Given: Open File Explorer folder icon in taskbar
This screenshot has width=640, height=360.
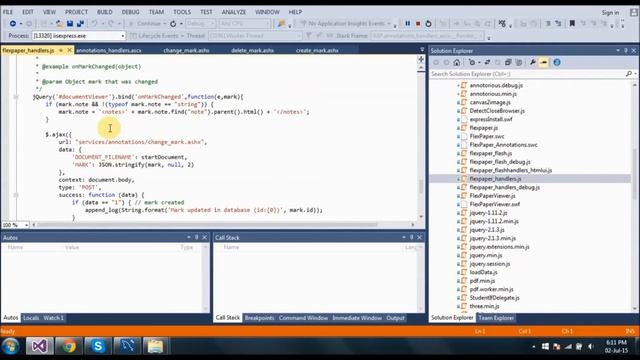Looking at the screenshot, I should 155,346.
